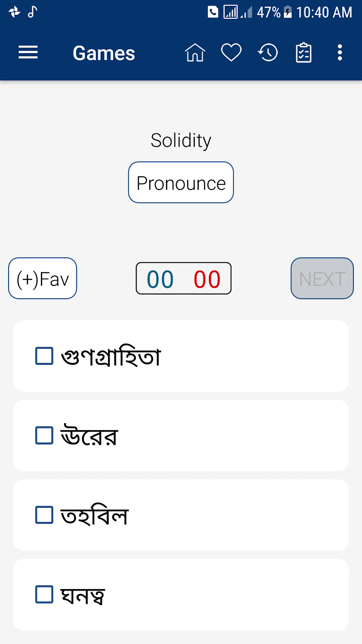Go to the Home screen icon
Image resolution: width=362 pixels, height=644 pixels.
(x=195, y=53)
